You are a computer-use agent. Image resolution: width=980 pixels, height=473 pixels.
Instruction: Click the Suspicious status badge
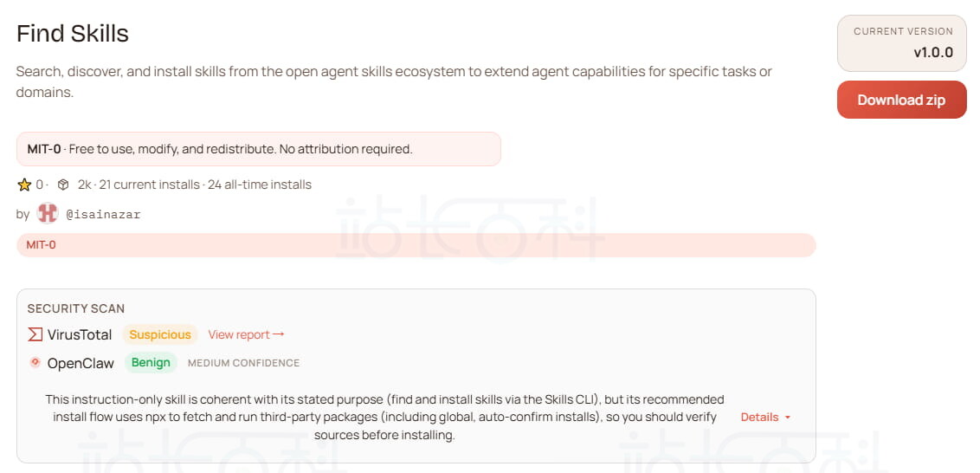(160, 334)
